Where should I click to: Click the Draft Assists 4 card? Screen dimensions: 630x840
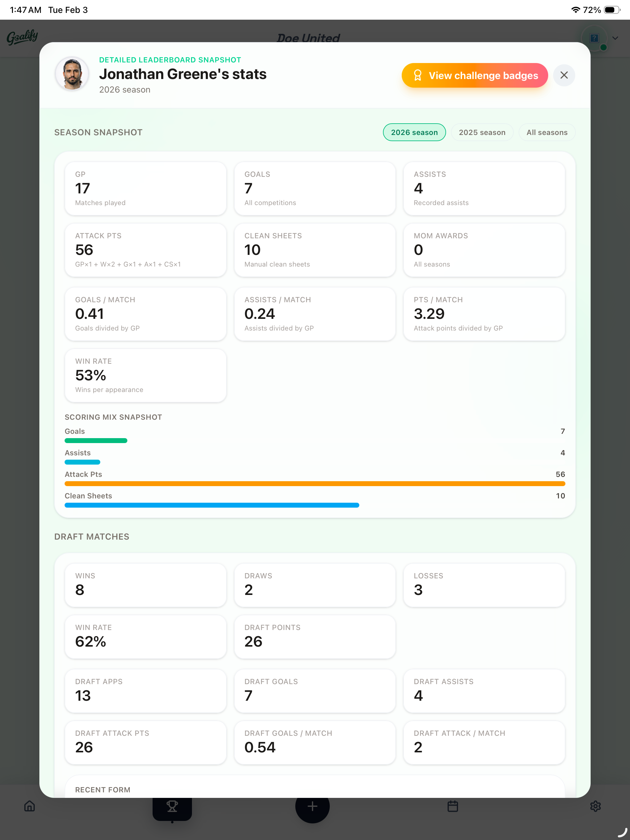[484, 691]
